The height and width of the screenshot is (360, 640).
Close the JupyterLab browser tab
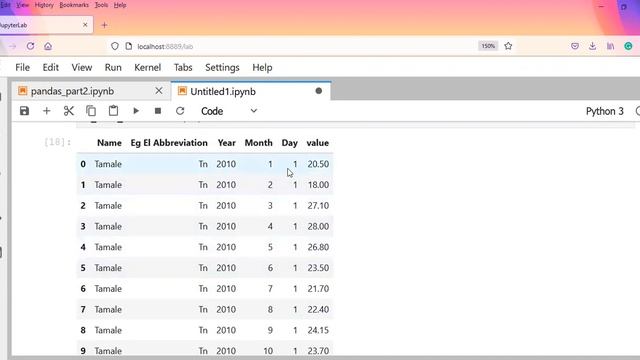(x=85, y=25)
